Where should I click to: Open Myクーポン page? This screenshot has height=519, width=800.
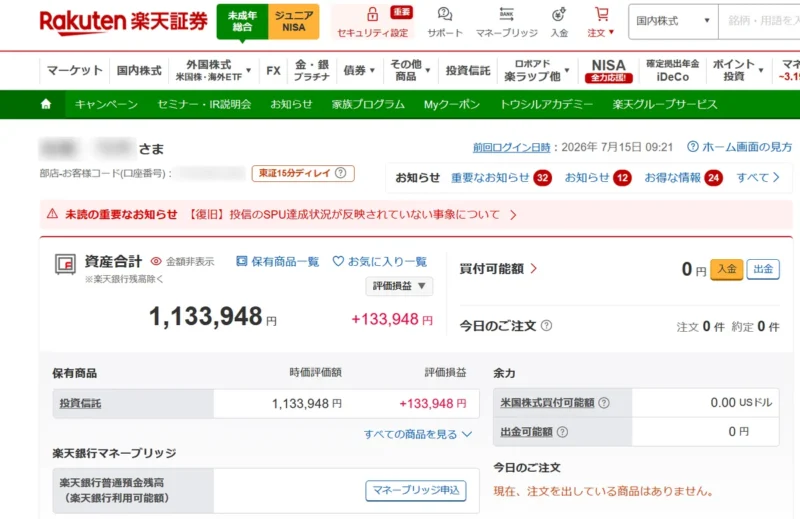(x=452, y=105)
